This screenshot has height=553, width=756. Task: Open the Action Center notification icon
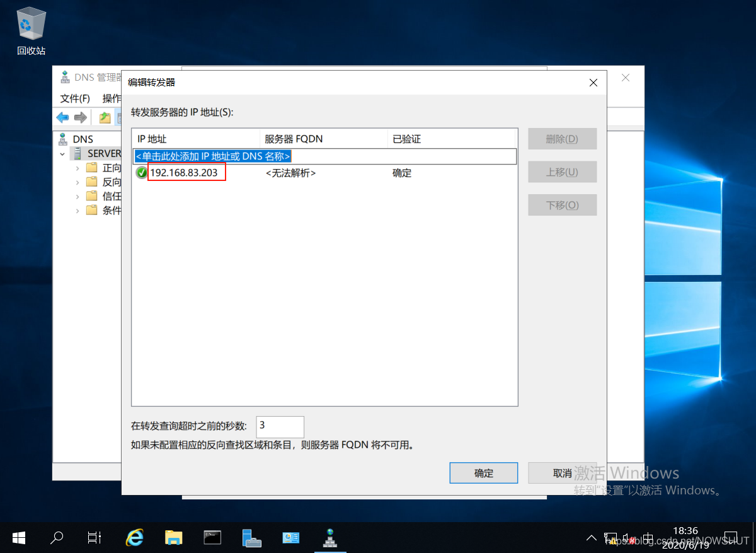(x=730, y=538)
